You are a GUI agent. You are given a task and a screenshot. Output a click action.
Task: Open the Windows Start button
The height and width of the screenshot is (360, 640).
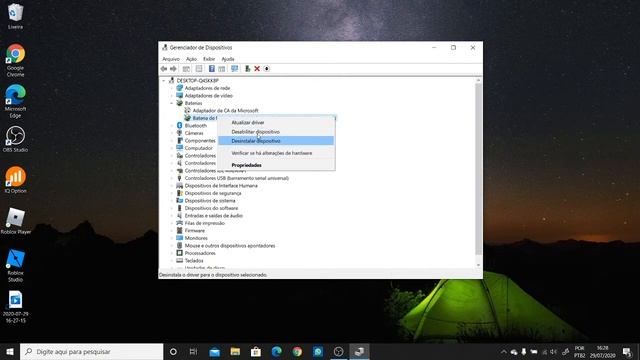click(x=10, y=351)
